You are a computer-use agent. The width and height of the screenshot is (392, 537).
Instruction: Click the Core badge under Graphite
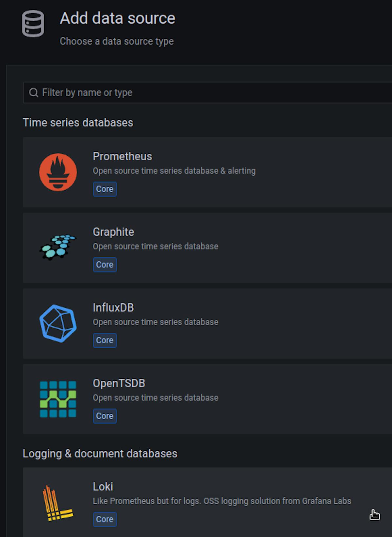click(105, 265)
